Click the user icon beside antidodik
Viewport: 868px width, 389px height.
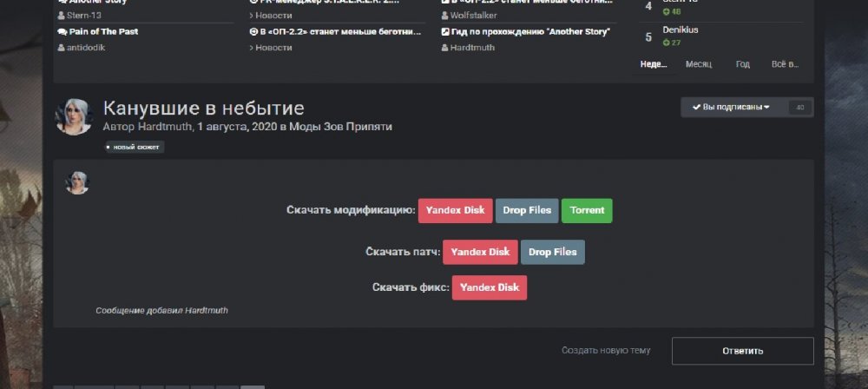point(61,48)
